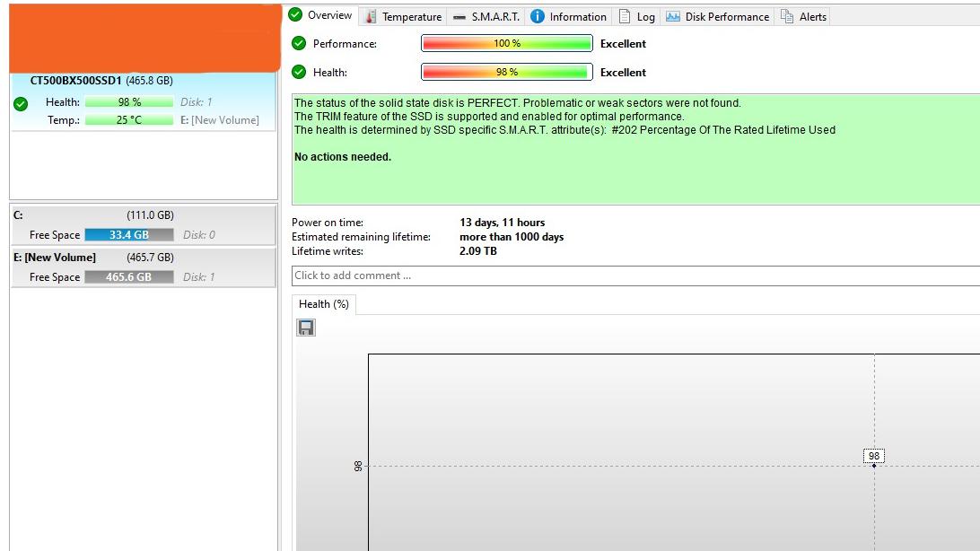Select the E: [New Volume] partition
Image resolution: width=980 pixels, height=551 pixels.
[142, 267]
